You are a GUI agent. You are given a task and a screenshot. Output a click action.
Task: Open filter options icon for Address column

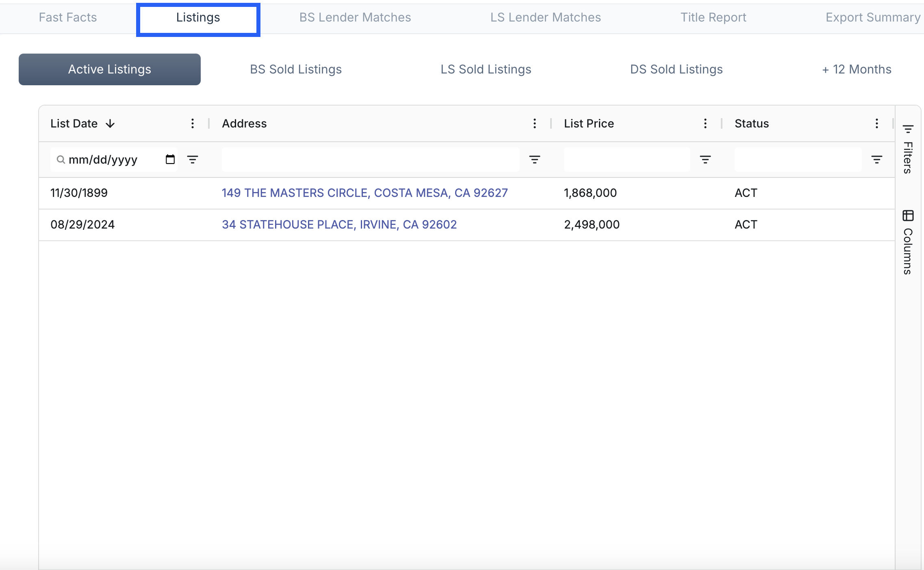(x=535, y=160)
